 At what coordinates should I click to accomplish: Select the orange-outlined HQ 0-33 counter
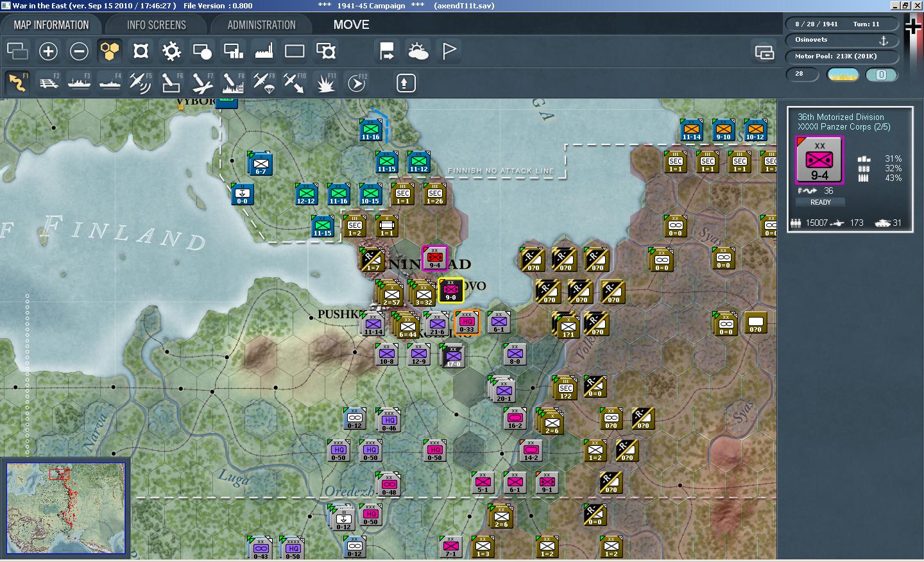pyautogui.click(x=466, y=322)
